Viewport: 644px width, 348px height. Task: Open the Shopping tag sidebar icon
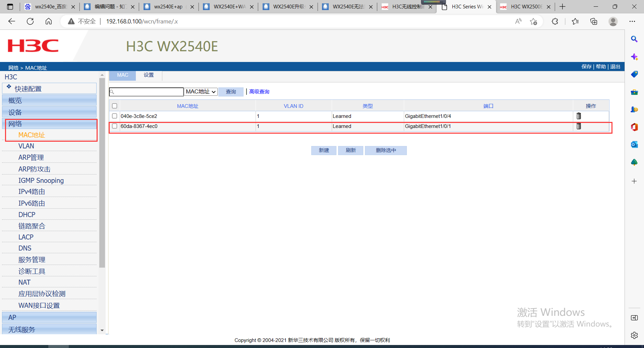pyautogui.click(x=634, y=74)
